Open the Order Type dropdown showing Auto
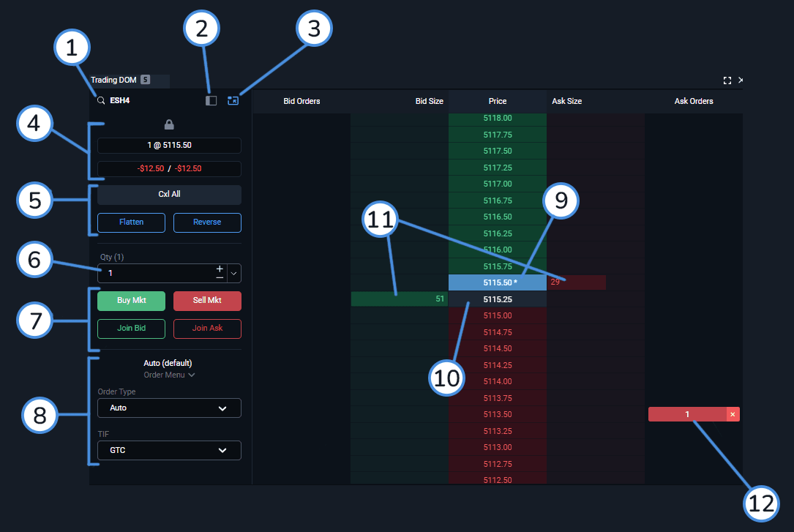794x532 pixels. coord(168,408)
